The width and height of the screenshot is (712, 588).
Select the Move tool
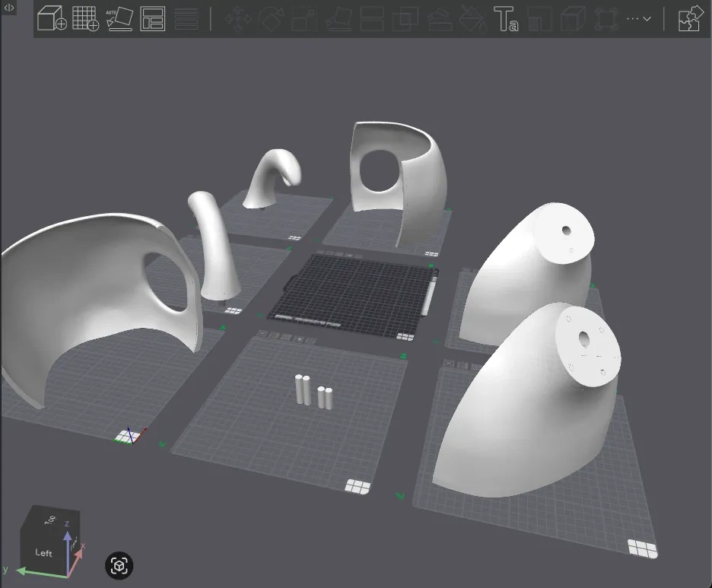[x=237, y=19]
